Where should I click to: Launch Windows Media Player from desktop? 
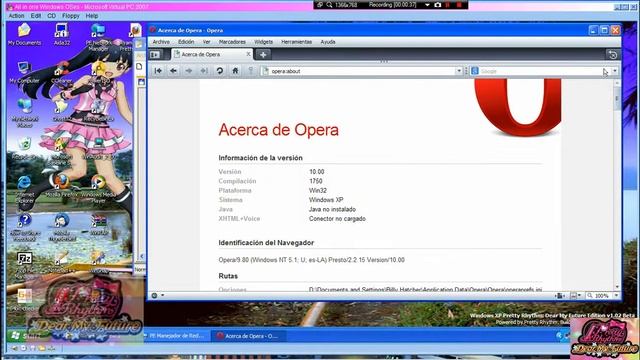point(98,189)
